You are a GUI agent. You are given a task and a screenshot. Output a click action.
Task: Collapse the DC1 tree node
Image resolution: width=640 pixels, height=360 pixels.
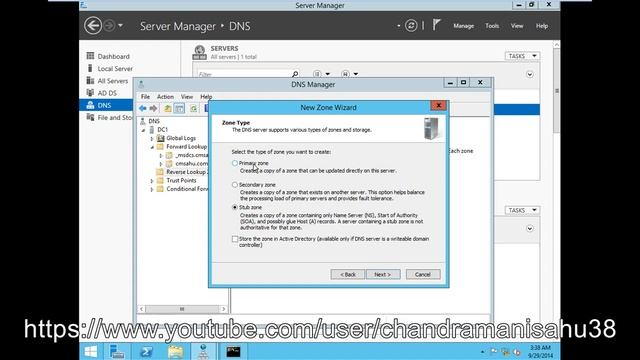pos(144,130)
